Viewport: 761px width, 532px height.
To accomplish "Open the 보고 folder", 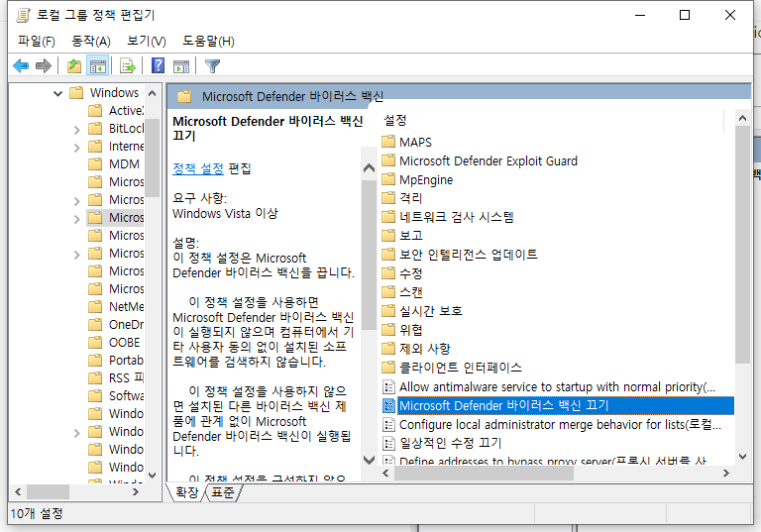I will [x=402, y=236].
